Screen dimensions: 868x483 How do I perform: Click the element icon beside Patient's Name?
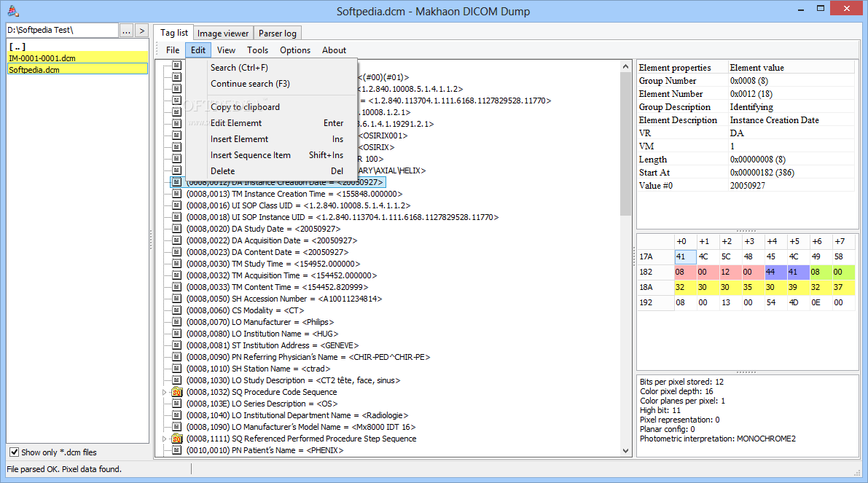click(176, 449)
